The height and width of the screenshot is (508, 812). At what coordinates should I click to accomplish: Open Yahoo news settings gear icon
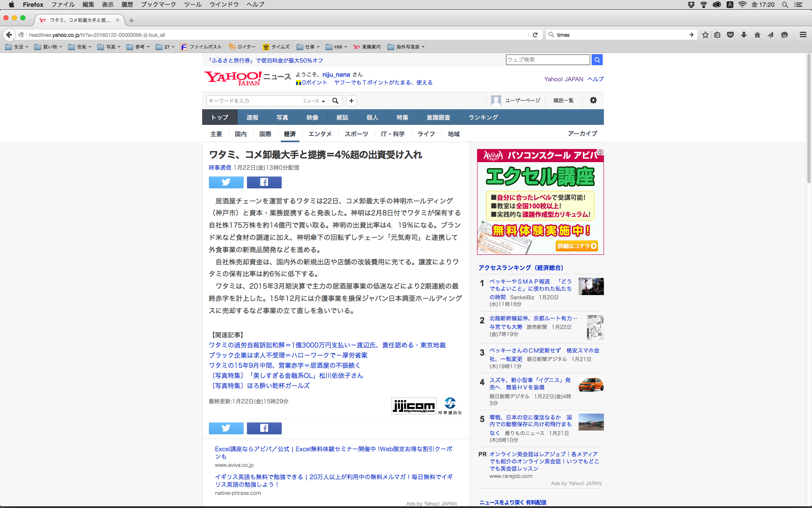(593, 100)
